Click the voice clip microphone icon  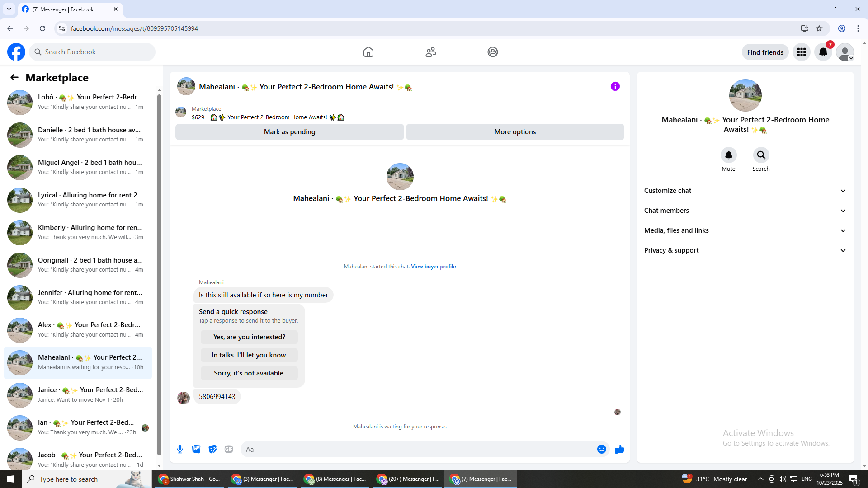click(180, 449)
